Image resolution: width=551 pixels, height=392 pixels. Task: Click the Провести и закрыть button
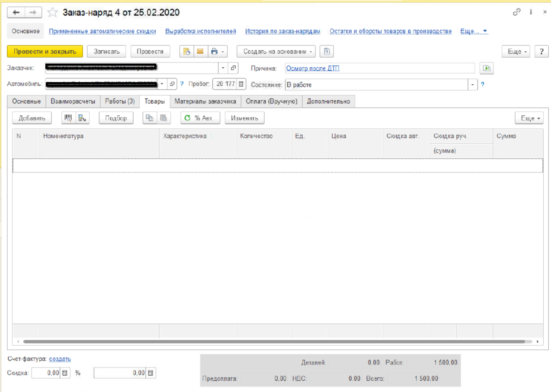45,51
